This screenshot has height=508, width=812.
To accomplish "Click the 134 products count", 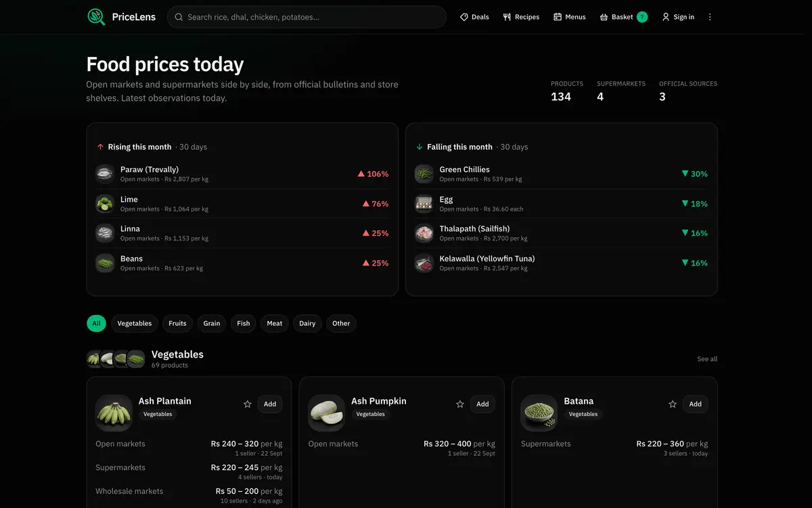I will pos(561,97).
